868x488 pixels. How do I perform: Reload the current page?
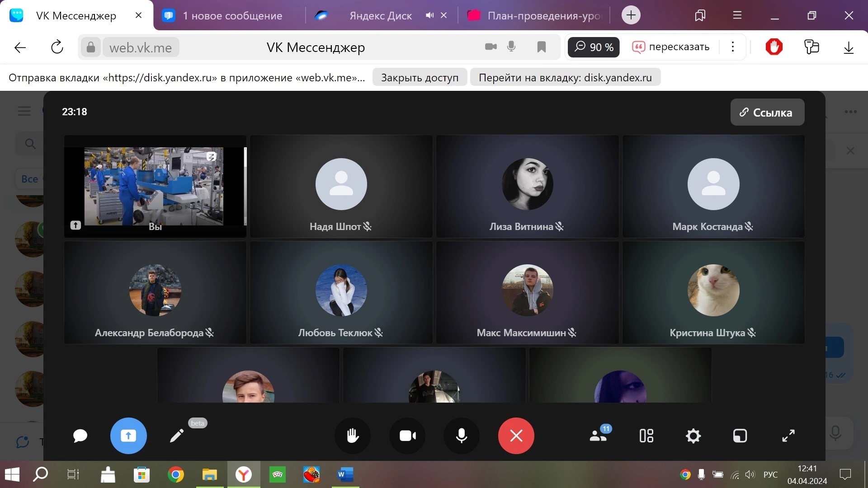click(x=57, y=47)
